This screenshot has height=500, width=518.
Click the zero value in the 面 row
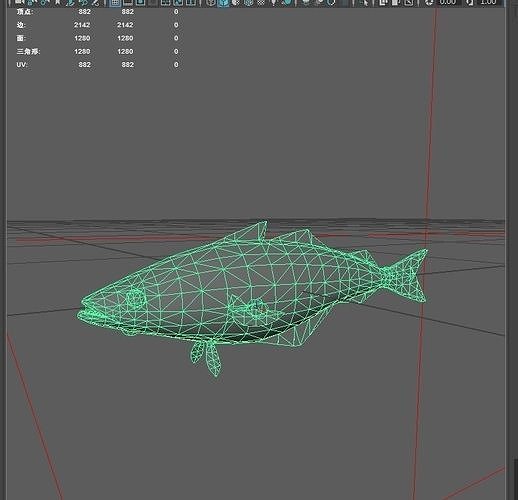(176, 38)
